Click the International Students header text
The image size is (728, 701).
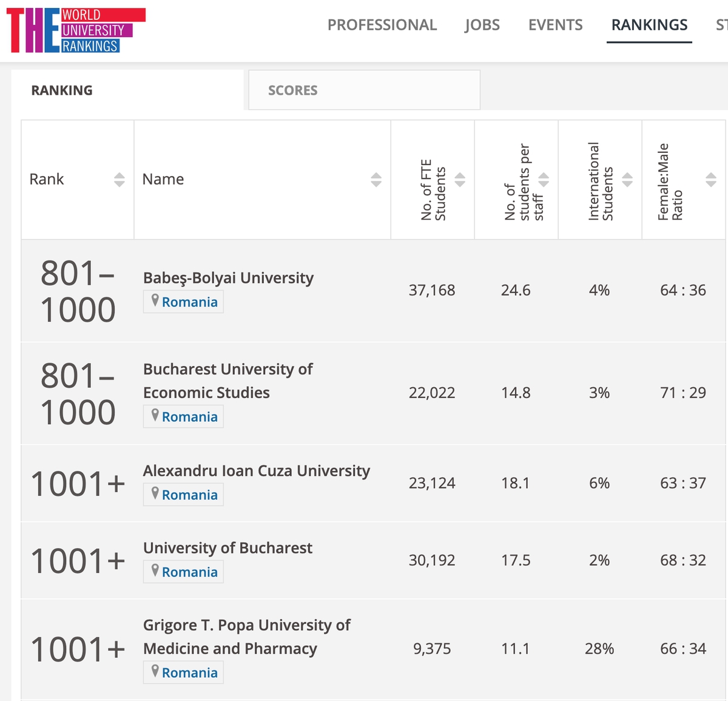[x=601, y=181]
